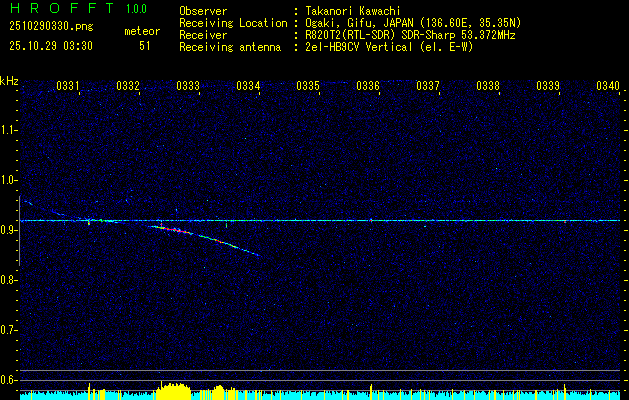Image resolution: width=629 pixels, height=400 pixels.
Task: Click the 0331 time marker
Action: 67,86
